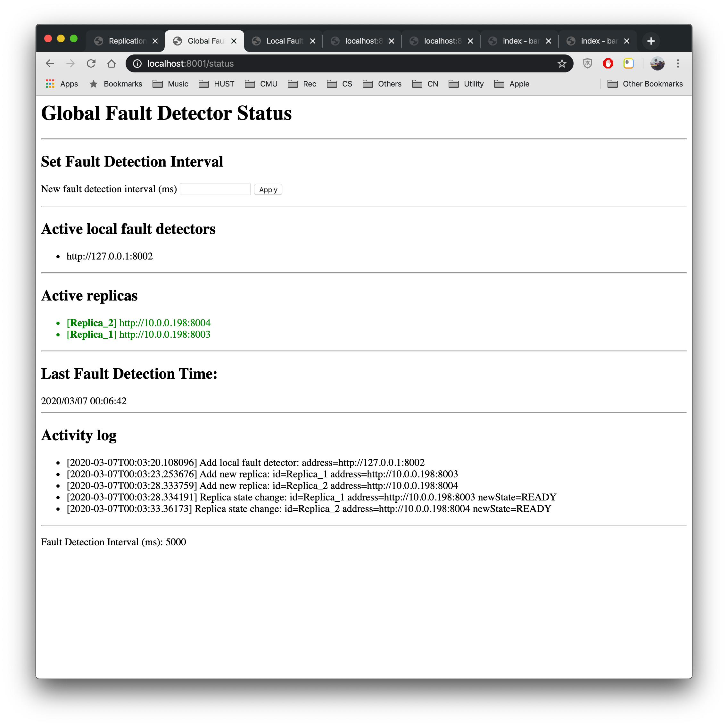Open the Apple bookmarks folder

coord(511,84)
